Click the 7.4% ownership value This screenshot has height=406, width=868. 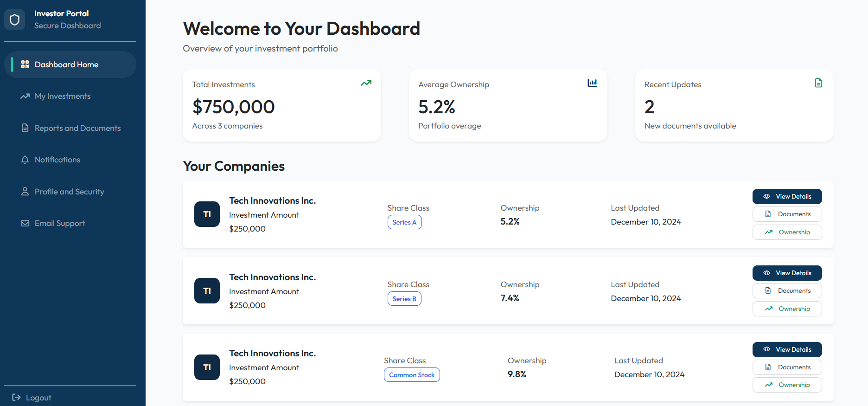(x=510, y=298)
